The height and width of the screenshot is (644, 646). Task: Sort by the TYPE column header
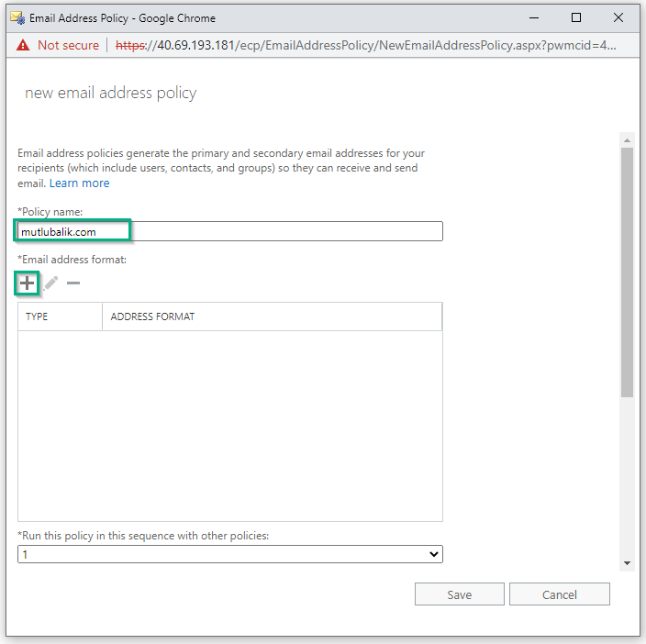tap(61, 316)
